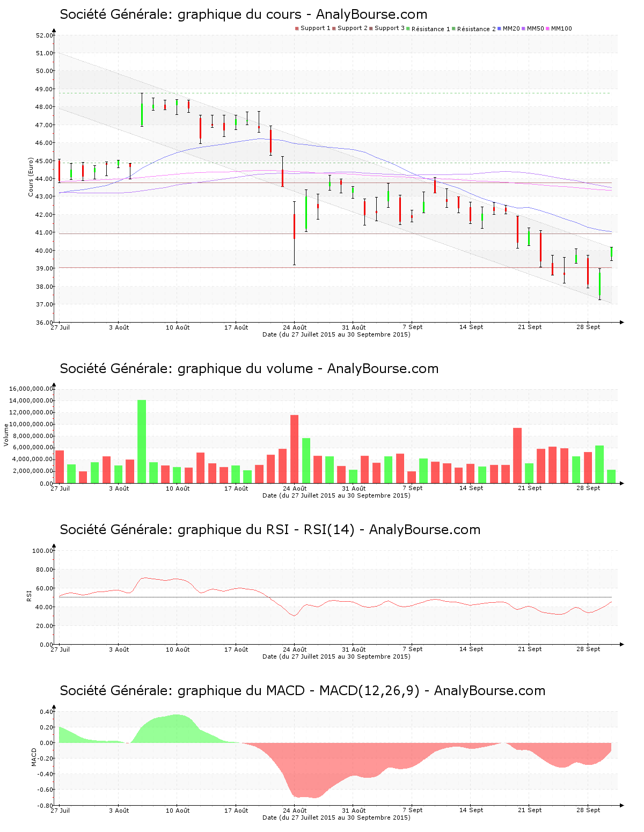This screenshot has height=832, width=644.
Task: Click '10 Août' date under RSI chart
Action: click(178, 649)
